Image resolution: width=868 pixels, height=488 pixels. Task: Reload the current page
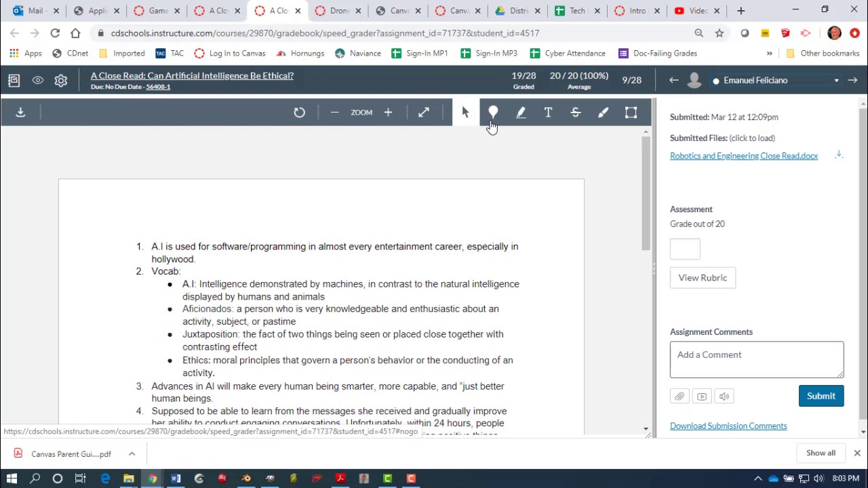[x=55, y=33]
